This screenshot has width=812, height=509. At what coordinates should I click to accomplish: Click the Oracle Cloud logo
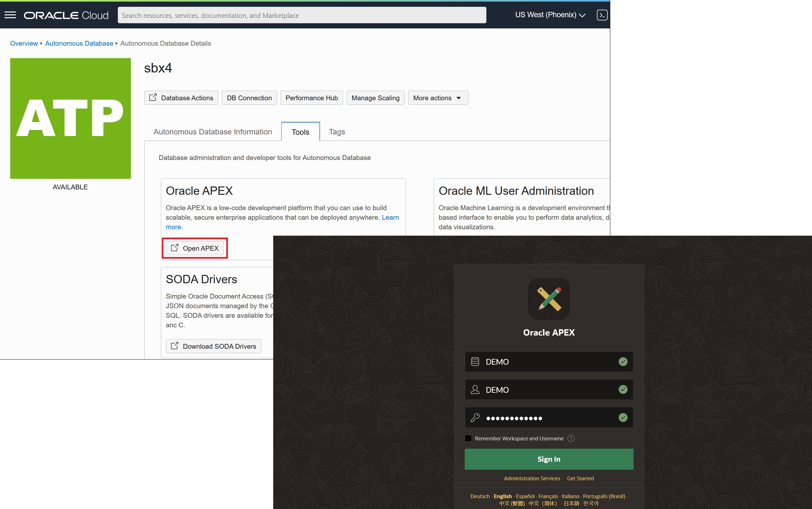click(66, 15)
